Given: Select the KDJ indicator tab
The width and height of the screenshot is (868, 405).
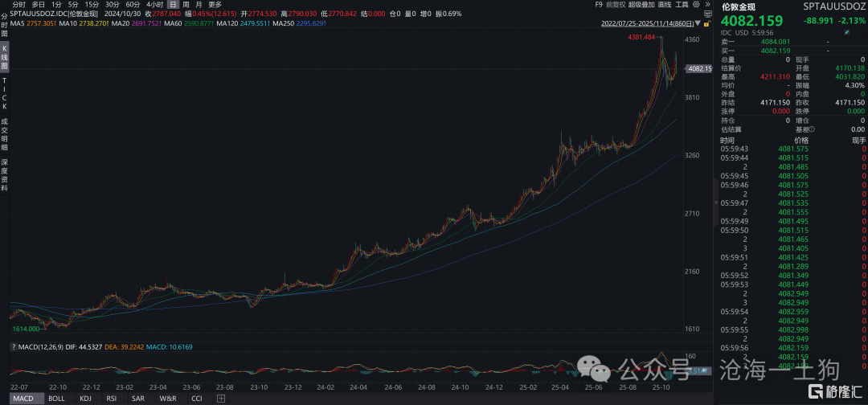Looking at the screenshot, I should (85, 399).
